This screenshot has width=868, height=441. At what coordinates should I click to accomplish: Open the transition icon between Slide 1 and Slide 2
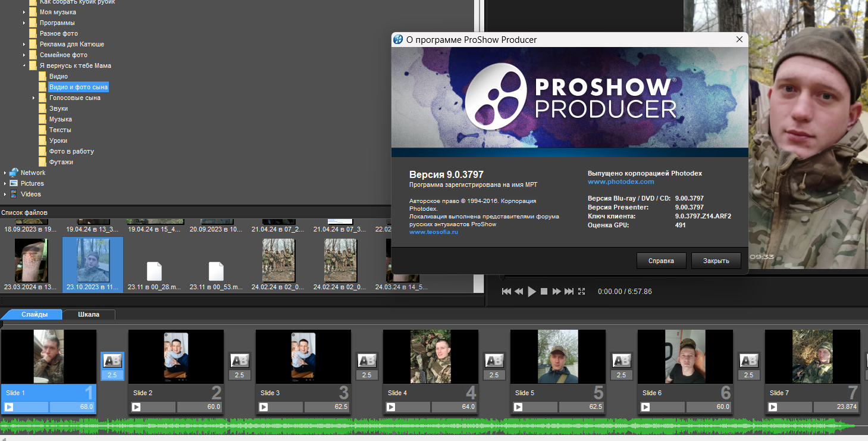(x=112, y=361)
